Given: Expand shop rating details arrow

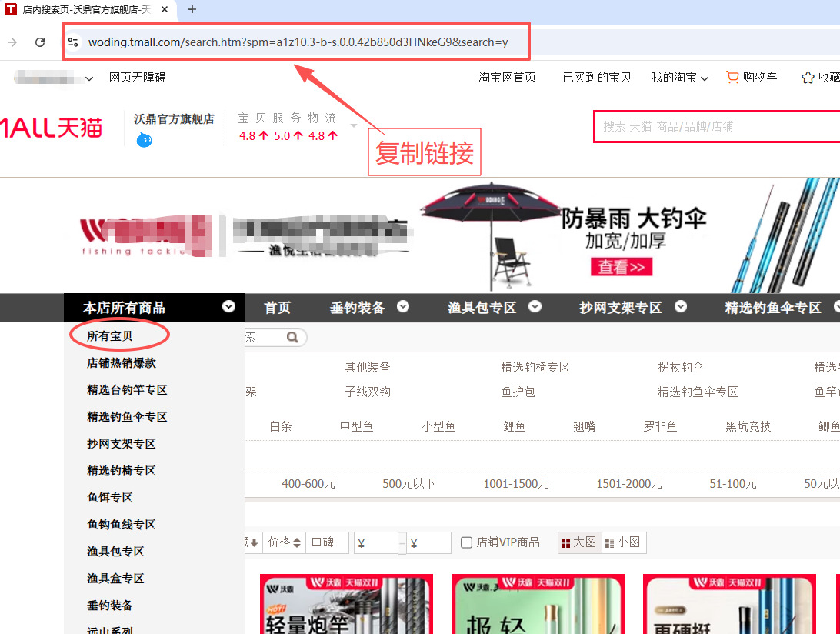Looking at the screenshot, I should [x=354, y=126].
